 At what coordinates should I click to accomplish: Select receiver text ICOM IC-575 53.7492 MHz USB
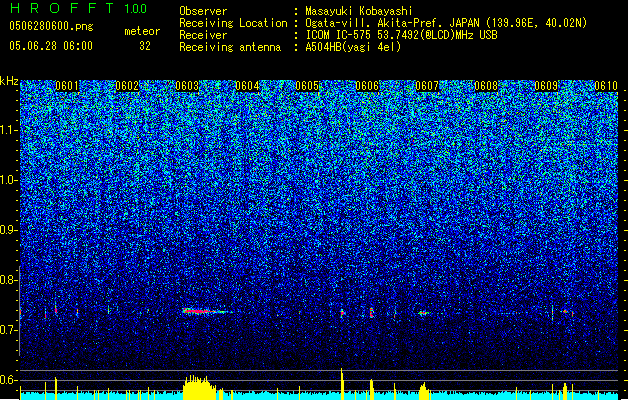402,35
